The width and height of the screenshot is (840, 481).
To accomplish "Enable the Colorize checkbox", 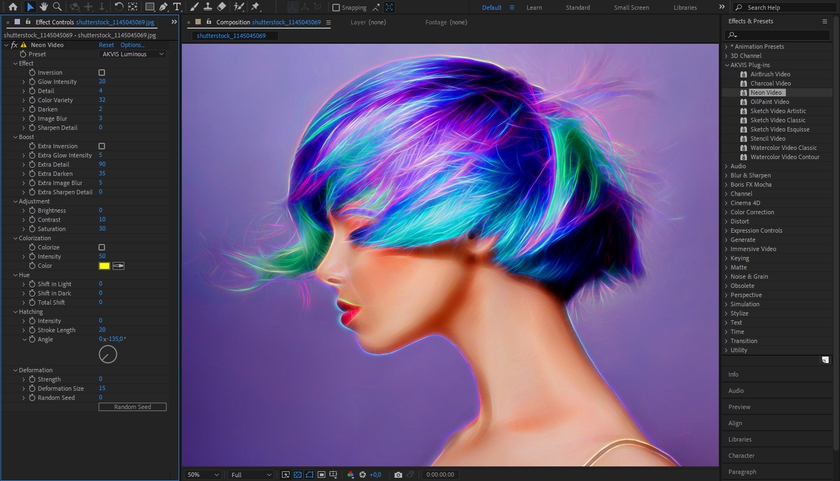I will (102, 247).
